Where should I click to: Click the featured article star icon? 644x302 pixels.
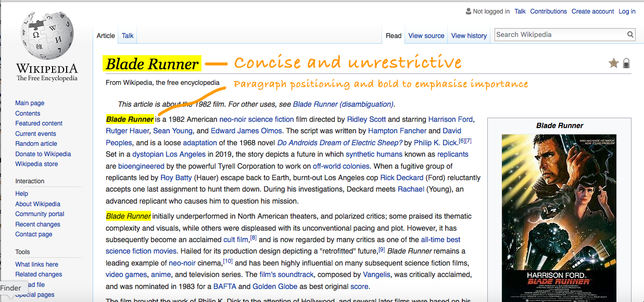pos(614,63)
